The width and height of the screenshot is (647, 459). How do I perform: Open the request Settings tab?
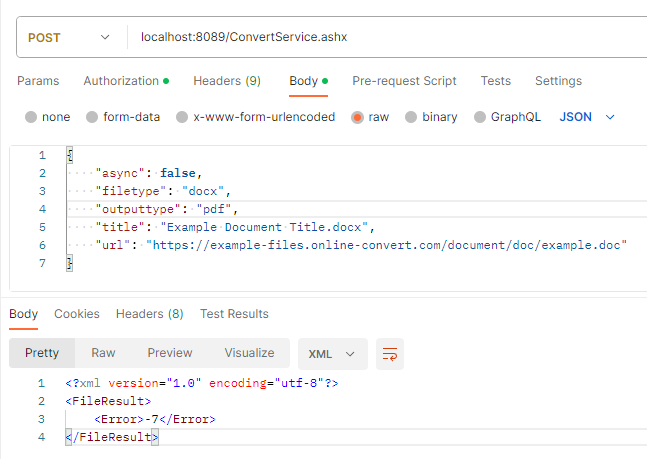(x=558, y=81)
